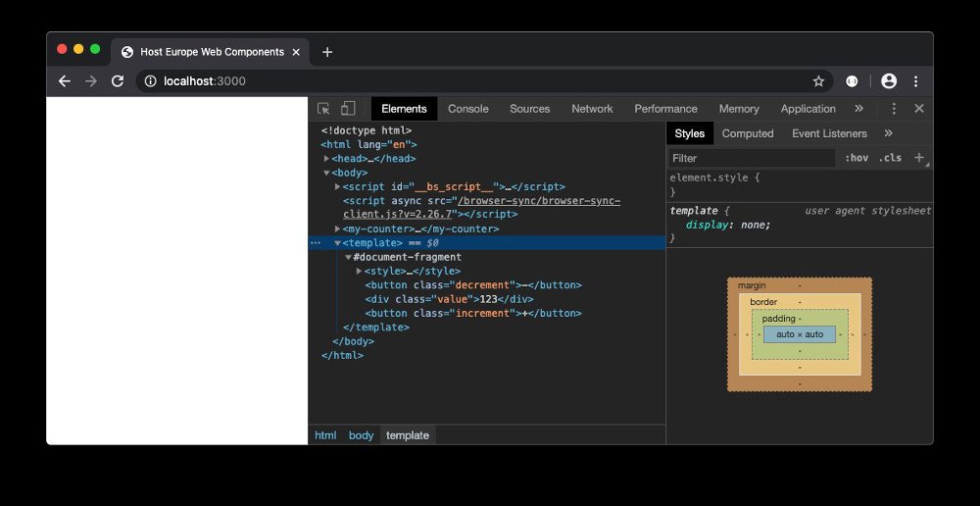Click the none value of display
Screen dimensions: 980x506
pyautogui.click(x=754, y=225)
